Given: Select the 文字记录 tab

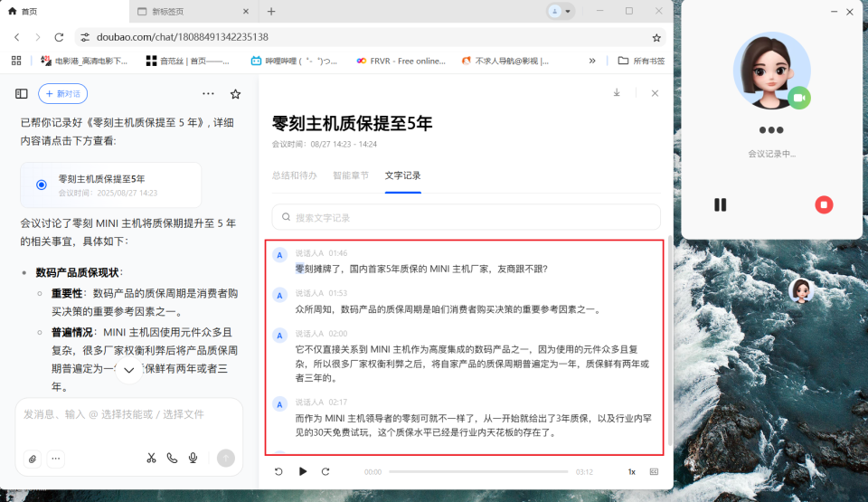Looking at the screenshot, I should coord(402,175).
